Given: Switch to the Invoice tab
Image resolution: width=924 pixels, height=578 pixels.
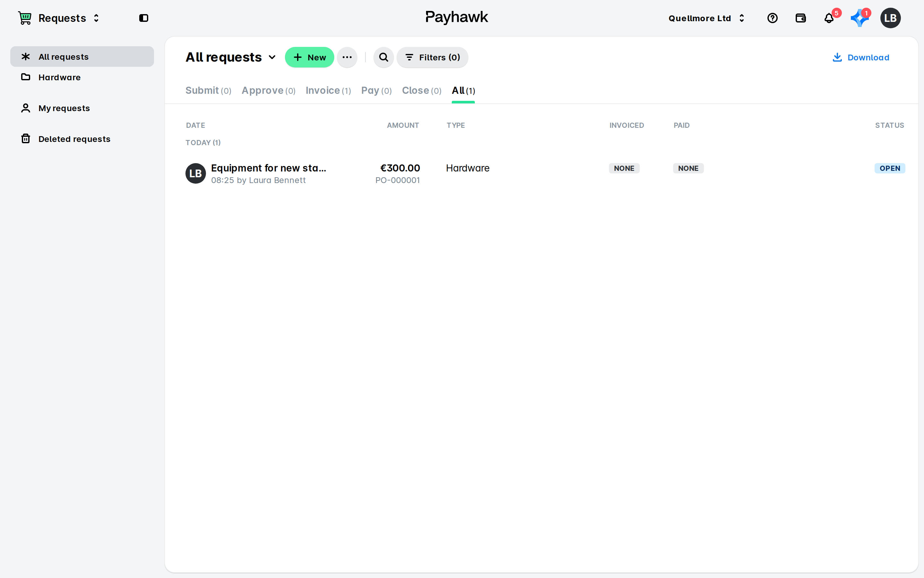Looking at the screenshot, I should point(328,91).
